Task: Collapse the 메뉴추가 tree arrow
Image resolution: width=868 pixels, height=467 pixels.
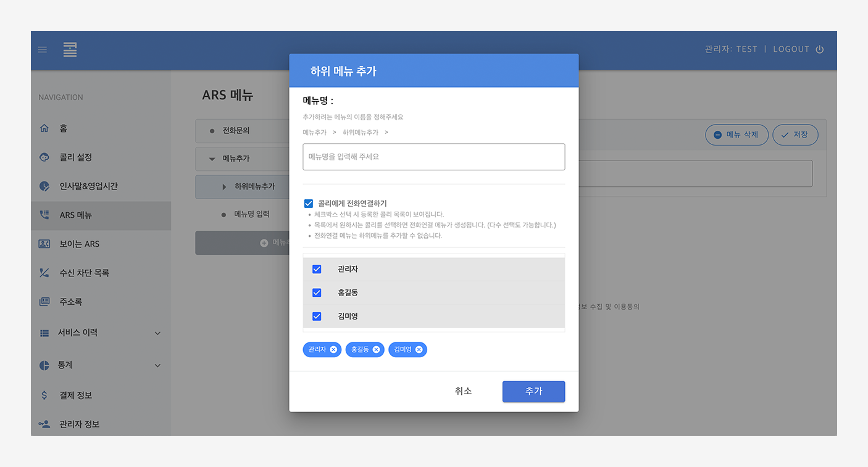Action: (x=212, y=159)
